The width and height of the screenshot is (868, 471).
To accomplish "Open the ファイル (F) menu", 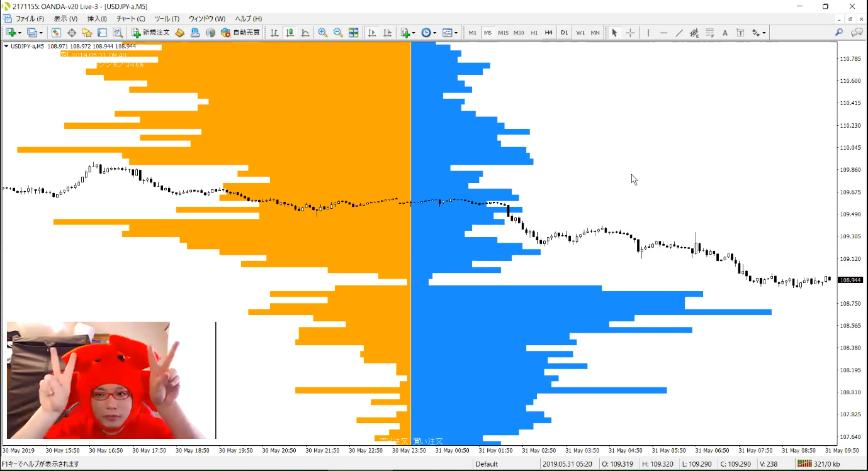I will click(x=30, y=19).
